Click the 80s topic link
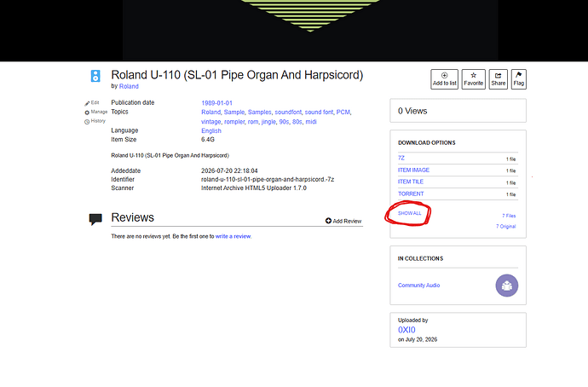Image resolution: width=588 pixels, height=387 pixels. 297,122
